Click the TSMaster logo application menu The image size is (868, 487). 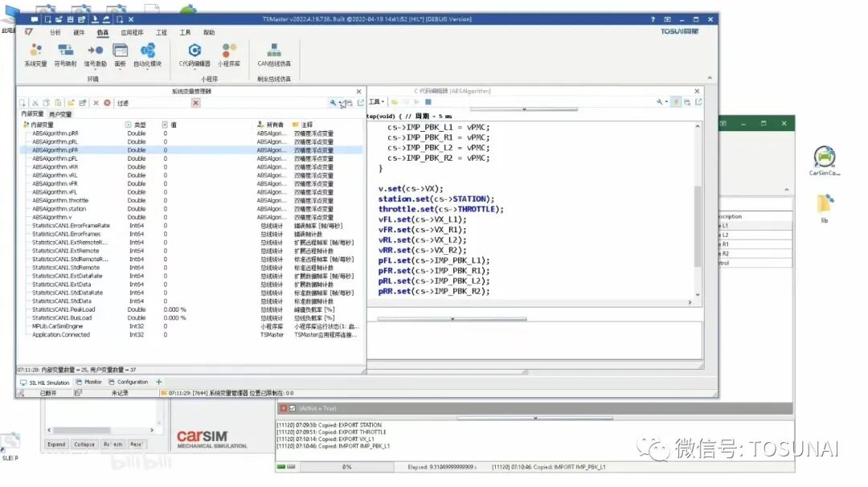(28, 32)
